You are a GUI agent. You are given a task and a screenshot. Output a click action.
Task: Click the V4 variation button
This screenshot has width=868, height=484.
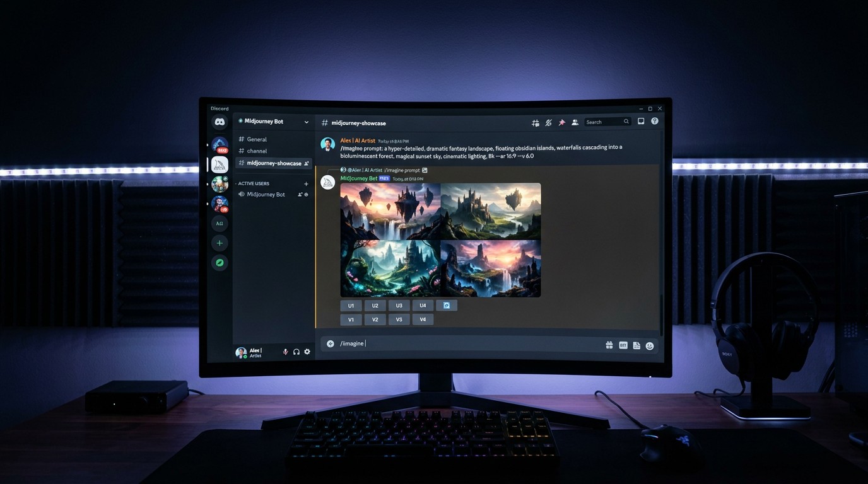[x=423, y=320]
